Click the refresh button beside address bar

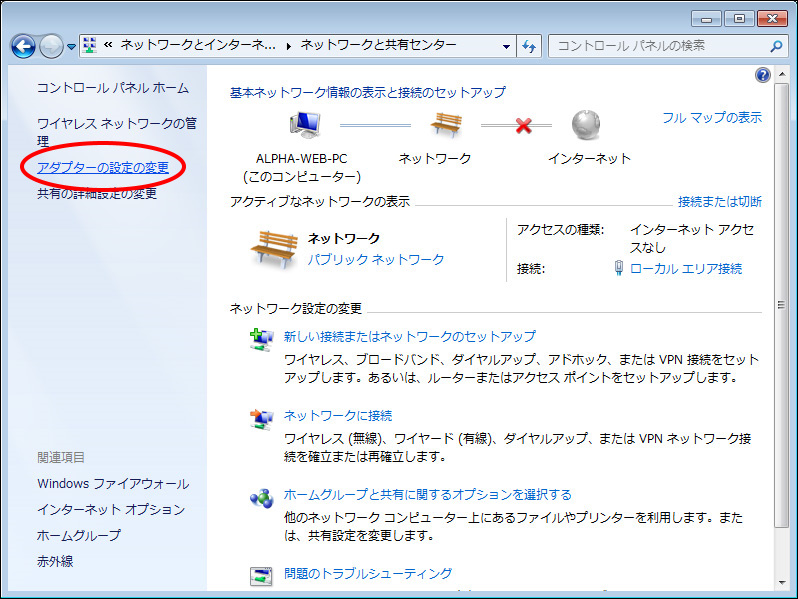point(530,46)
